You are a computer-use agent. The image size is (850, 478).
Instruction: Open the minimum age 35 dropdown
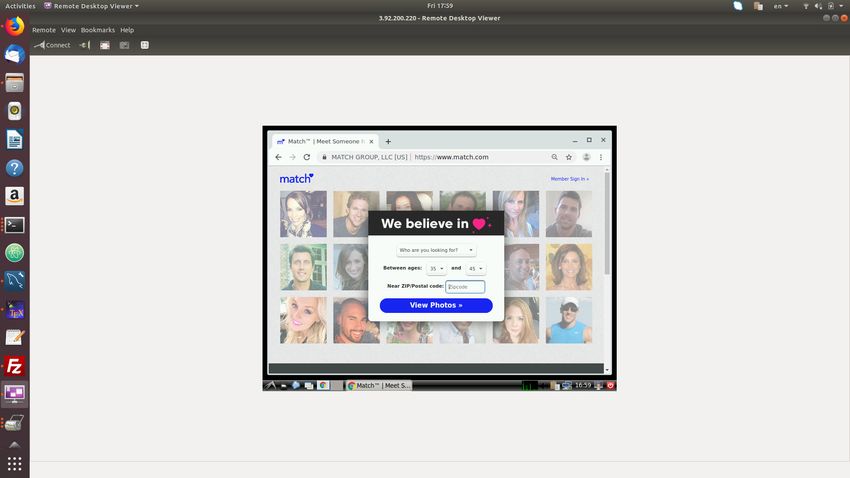[x=436, y=268]
